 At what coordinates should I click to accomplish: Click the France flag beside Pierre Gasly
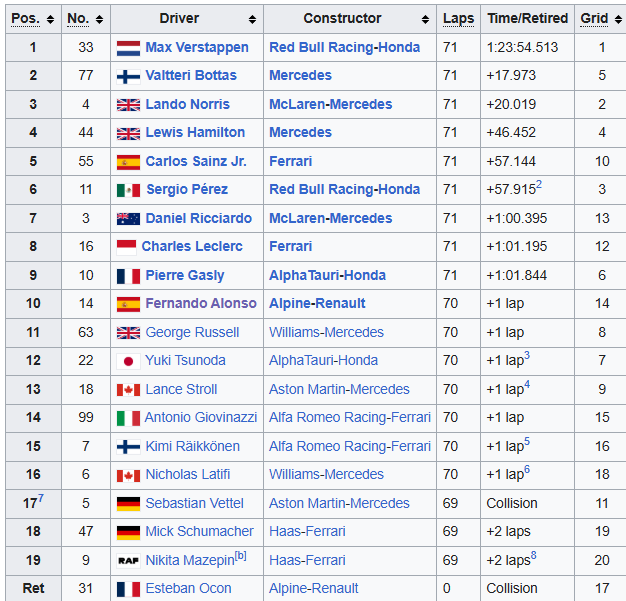(128, 276)
